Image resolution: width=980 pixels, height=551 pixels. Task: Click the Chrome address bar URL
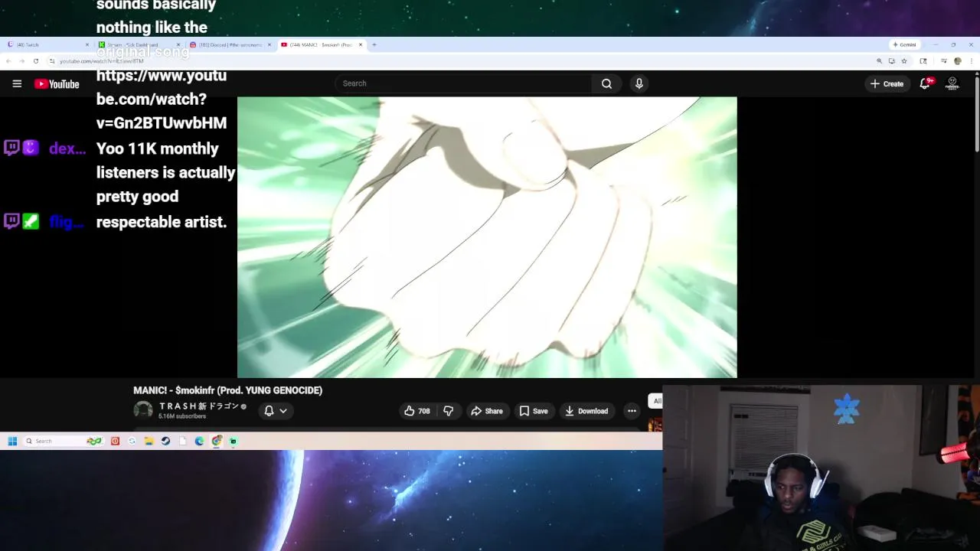coord(101,61)
